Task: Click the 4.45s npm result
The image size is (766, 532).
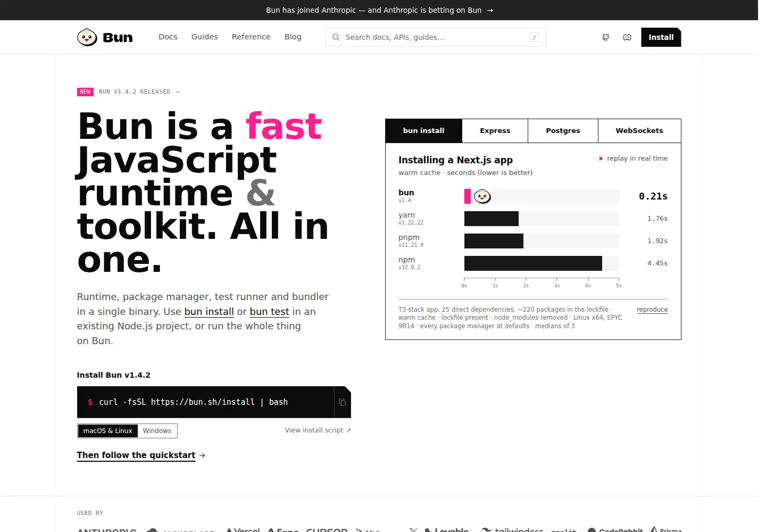Action: (x=657, y=263)
